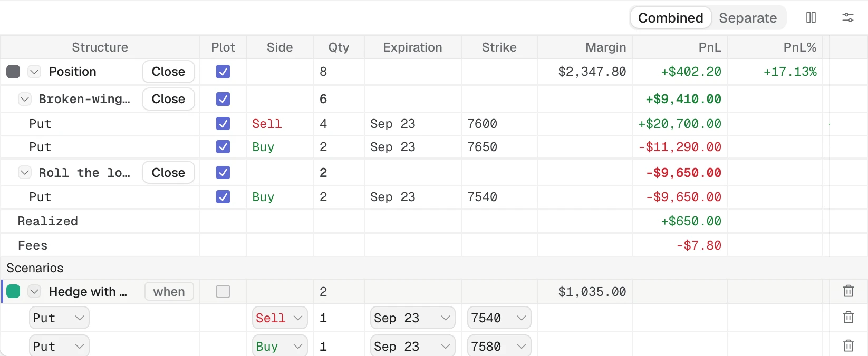868x356 pixels.
Task: Click the Expiration column header
Action: click(413, 47)
